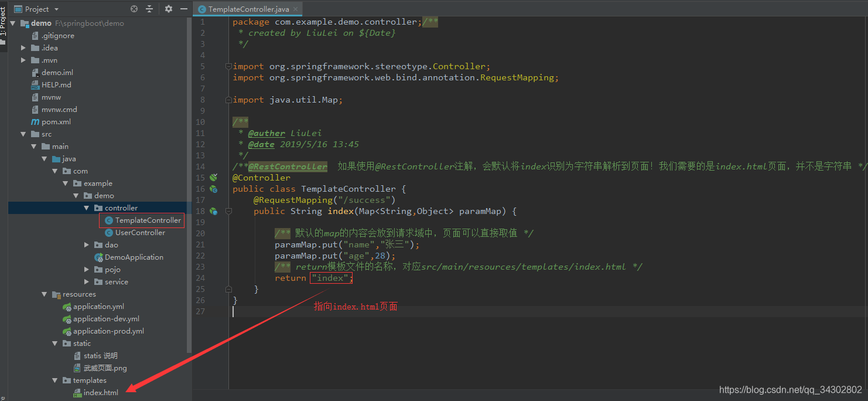Expand the service package
Viewport: 868px width, 401px height.
click(87, 282)
